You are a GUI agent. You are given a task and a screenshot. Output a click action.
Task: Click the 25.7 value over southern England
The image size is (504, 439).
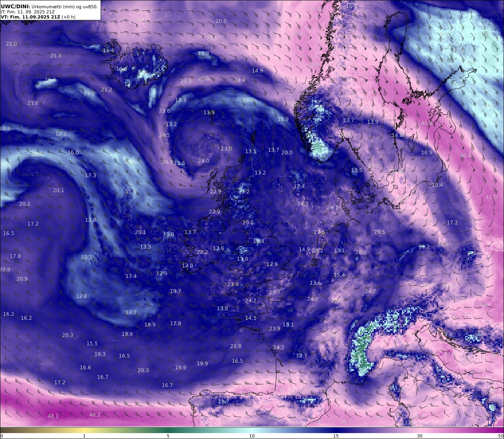coord(275,292)
